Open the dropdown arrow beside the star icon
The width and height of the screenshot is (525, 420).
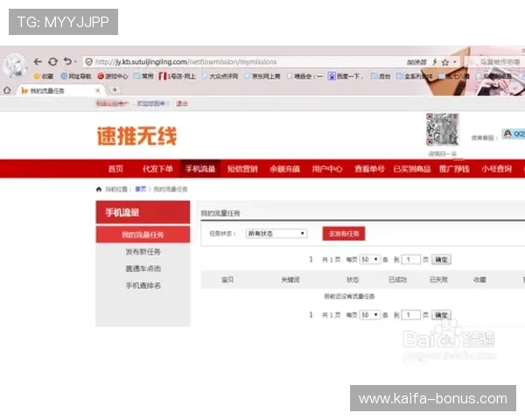[x=455, y=62]
